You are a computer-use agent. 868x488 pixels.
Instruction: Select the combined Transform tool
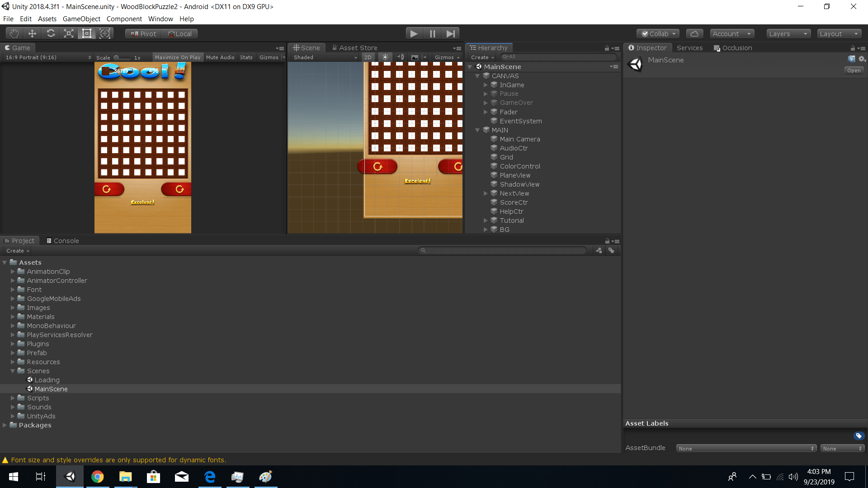[x=105, y=33]
